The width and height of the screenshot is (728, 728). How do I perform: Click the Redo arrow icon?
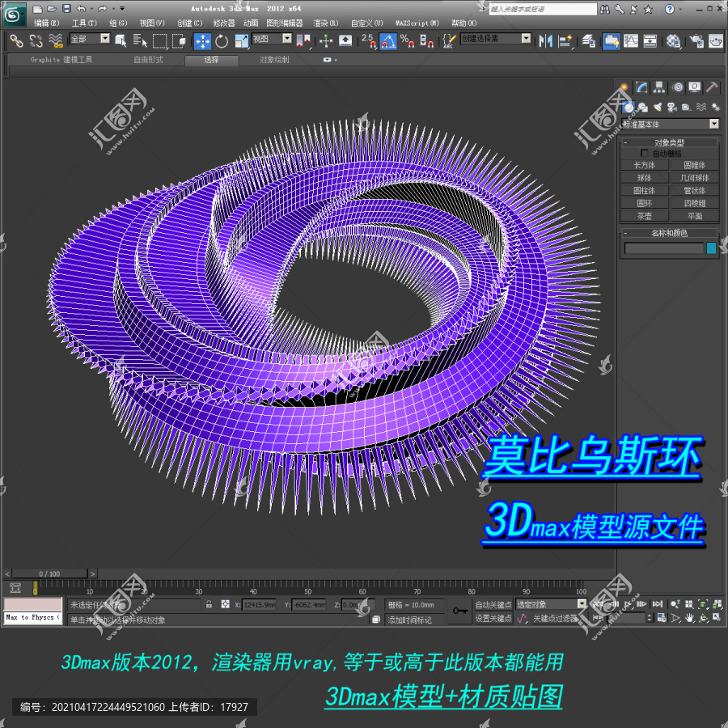click(102, 8)
